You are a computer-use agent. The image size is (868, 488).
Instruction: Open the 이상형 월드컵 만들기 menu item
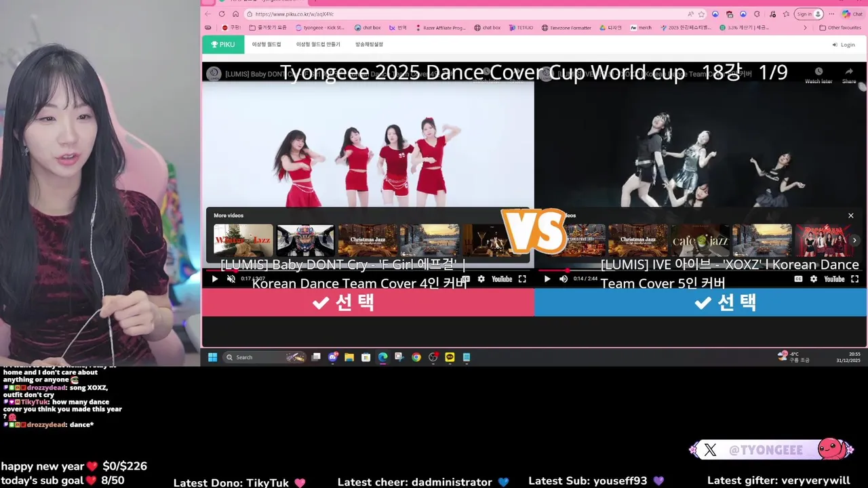pyautogui.click(x=318, y=45)
